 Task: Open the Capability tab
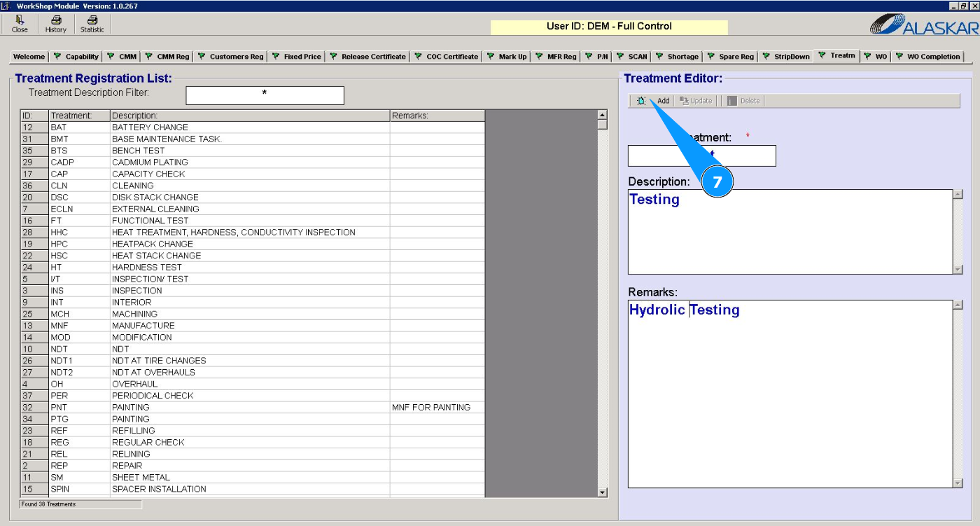[76, 57]
